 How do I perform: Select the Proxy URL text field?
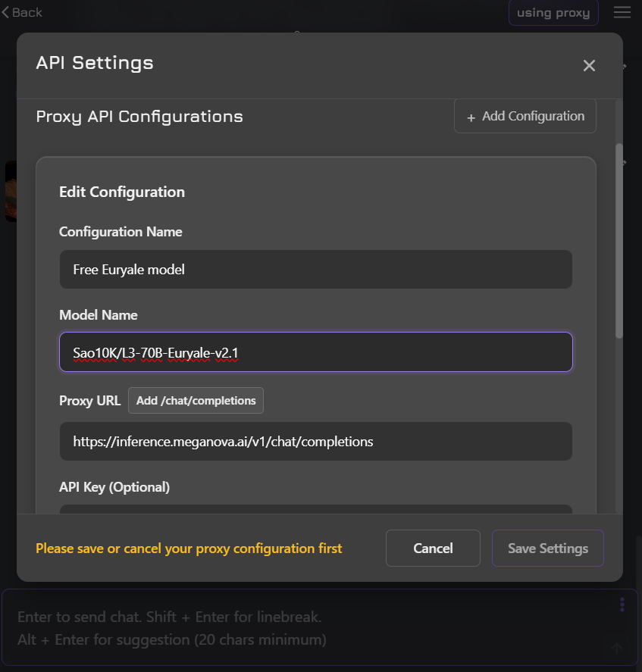click(315, 442)
